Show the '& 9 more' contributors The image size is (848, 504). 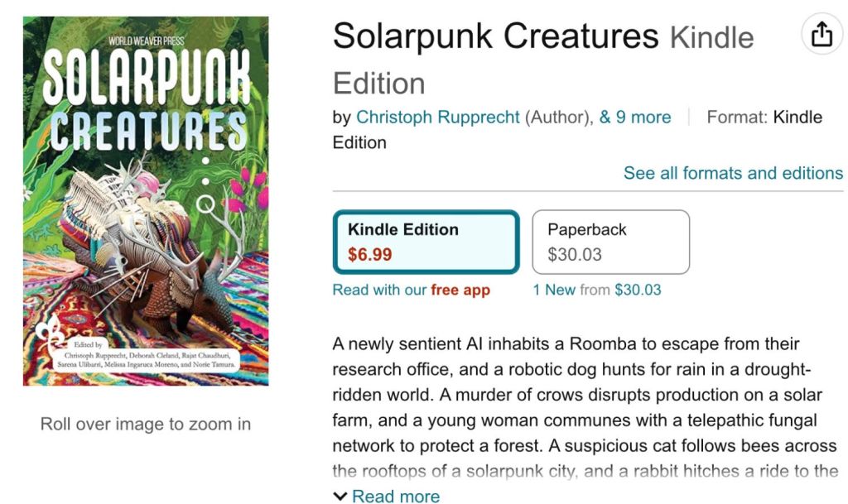click(x=635, y=118)
